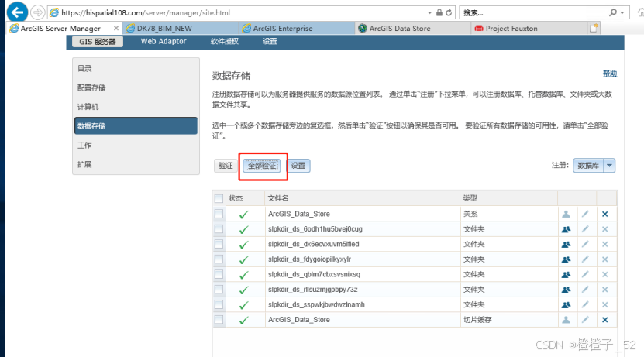The height and width of the screenshot is (357, 644).
Task: Open the Web Adaptor top menu
Action: tap(164, 42)
